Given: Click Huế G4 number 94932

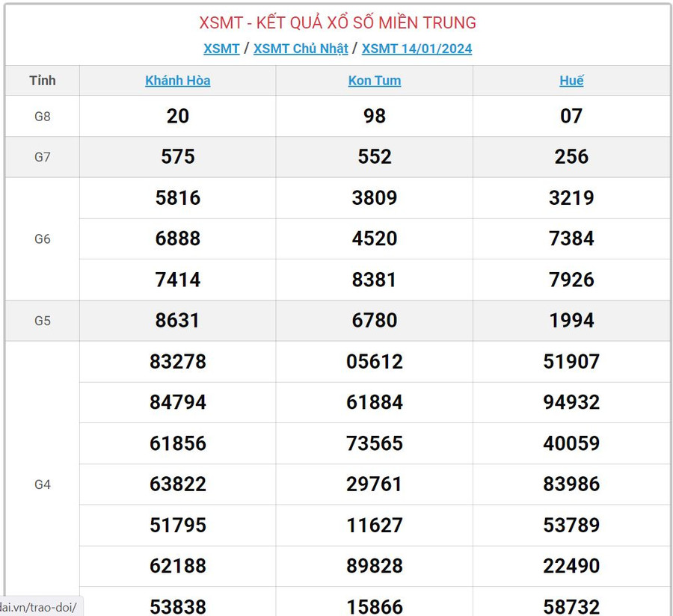Looking at the screenshot, I should pos(571,402).
